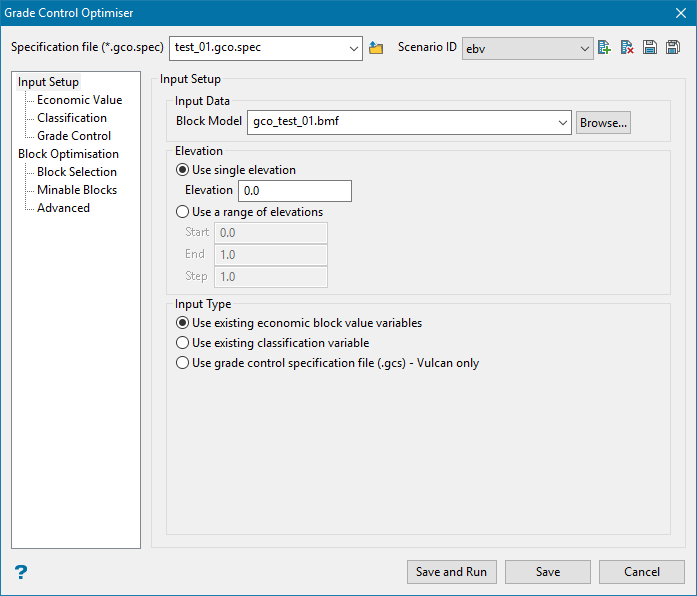Viewport: 697px width, 596px height.
Task: Select Use a range of elevations
Action: click(182, 212)
